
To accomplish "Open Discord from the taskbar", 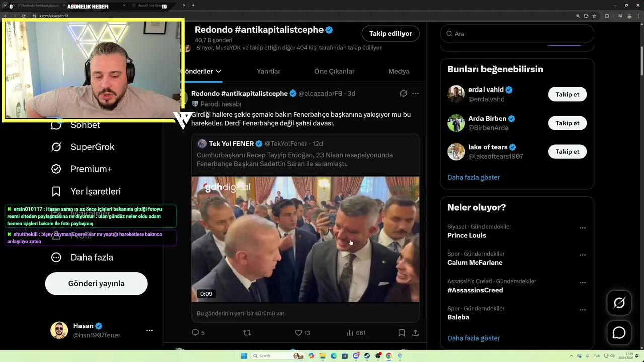I will coord(356,356).
